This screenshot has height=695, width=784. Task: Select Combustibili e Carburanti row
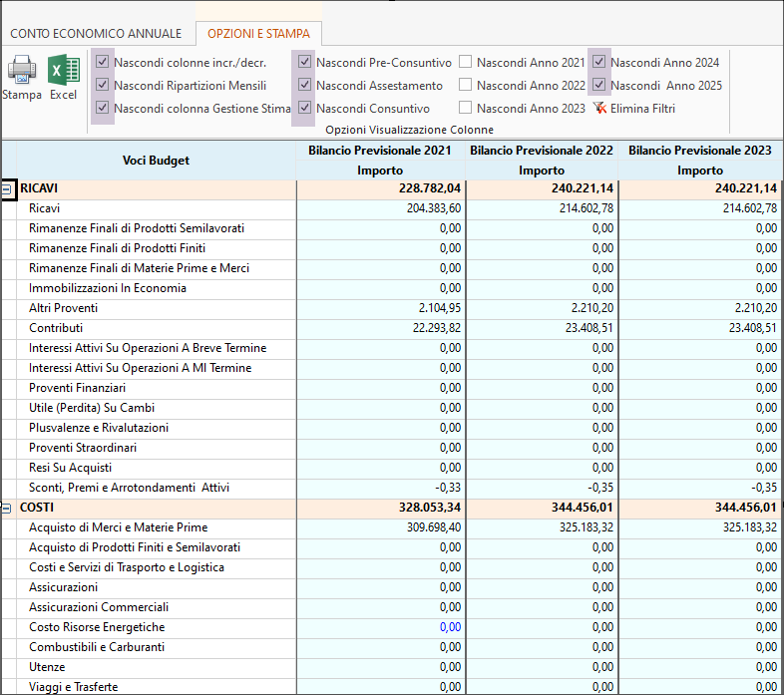click(x=97, y=647)
